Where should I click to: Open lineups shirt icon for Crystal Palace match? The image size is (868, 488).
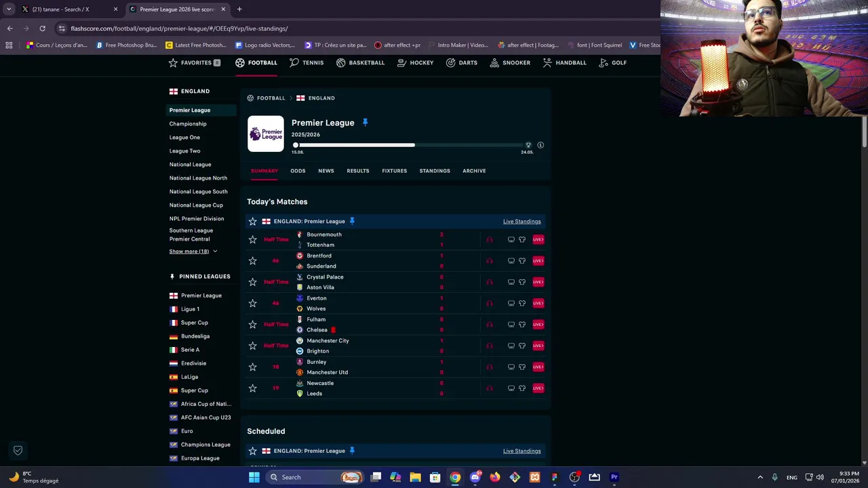pyautogui.click(x=522, y=282)
